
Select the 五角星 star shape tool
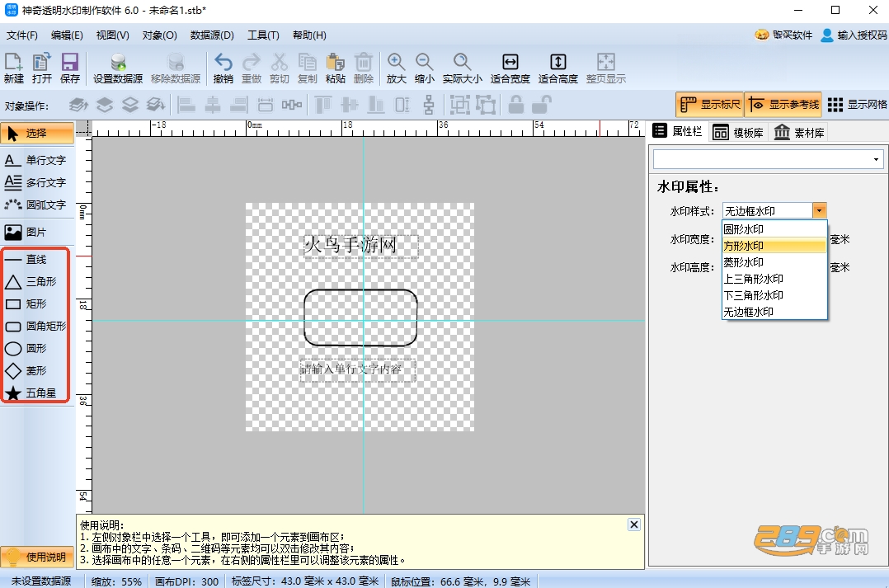point(34,393)
